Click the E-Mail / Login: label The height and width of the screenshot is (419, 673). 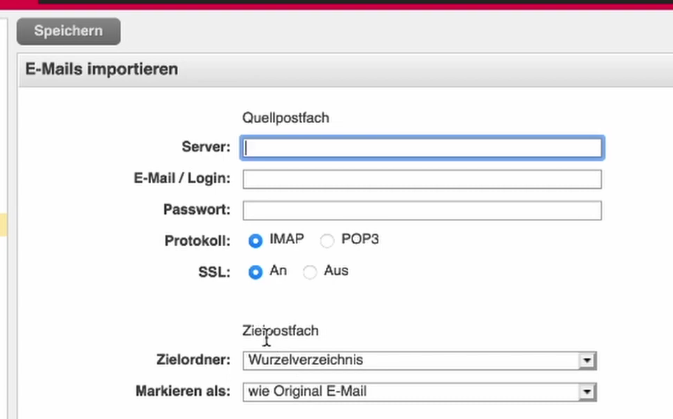point(182,178)
